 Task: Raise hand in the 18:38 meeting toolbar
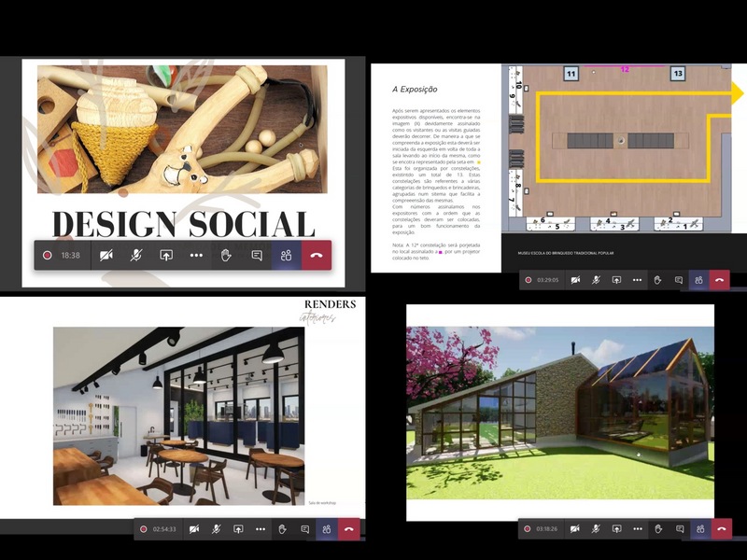(x=226, y=255)
